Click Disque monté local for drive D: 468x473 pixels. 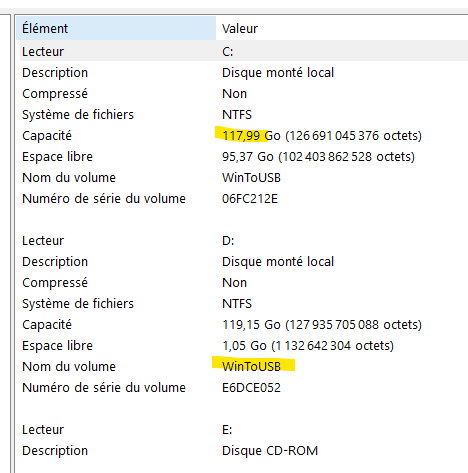[x=278, y=262]
